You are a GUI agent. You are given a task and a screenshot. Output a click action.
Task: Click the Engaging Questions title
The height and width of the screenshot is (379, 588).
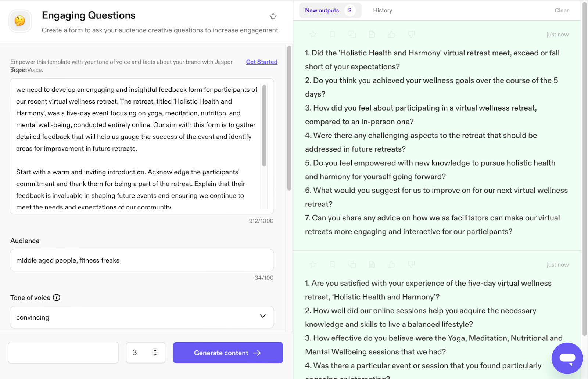point(89,15)
